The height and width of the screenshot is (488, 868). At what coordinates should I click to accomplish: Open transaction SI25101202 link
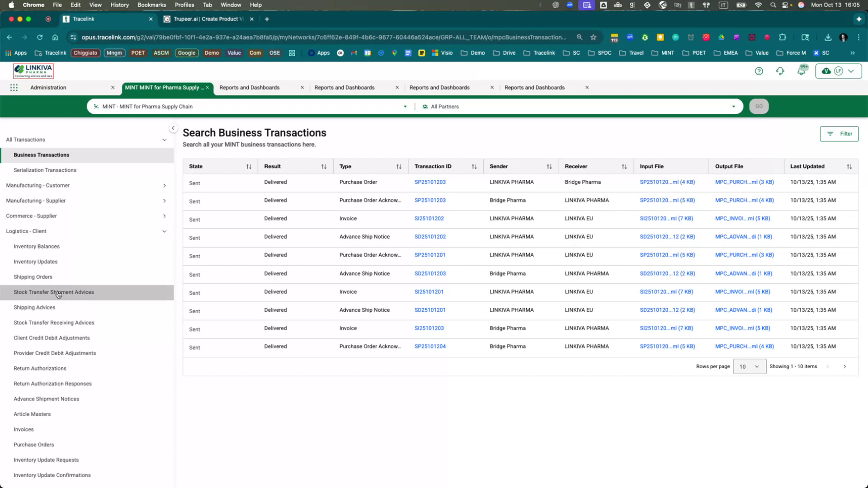(429, 218)
